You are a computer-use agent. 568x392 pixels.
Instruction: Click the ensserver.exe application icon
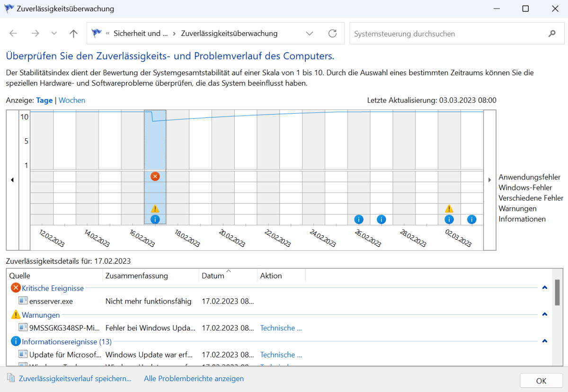pos(23,301)
